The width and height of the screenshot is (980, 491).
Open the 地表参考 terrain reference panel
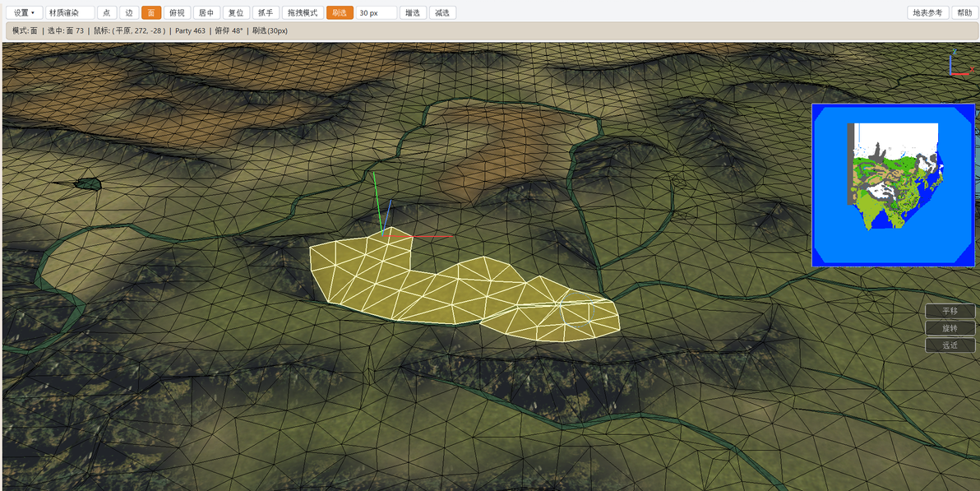coord(928,12)
